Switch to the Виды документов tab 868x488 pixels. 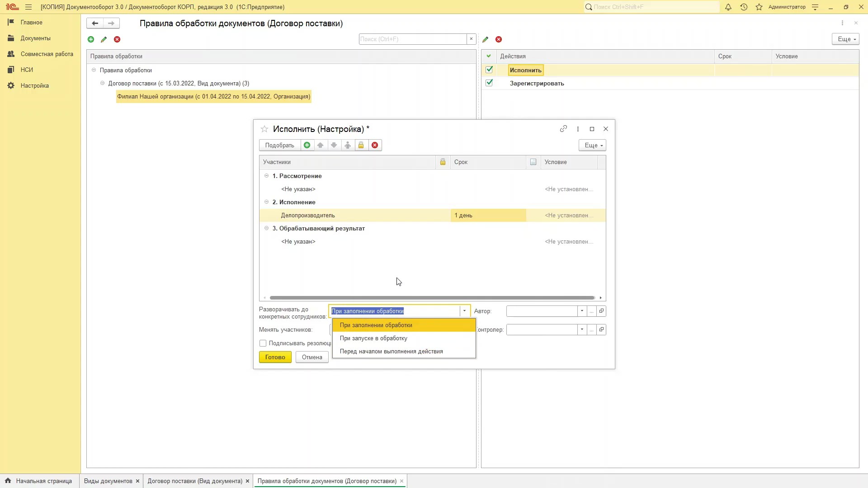pos(108,481)
